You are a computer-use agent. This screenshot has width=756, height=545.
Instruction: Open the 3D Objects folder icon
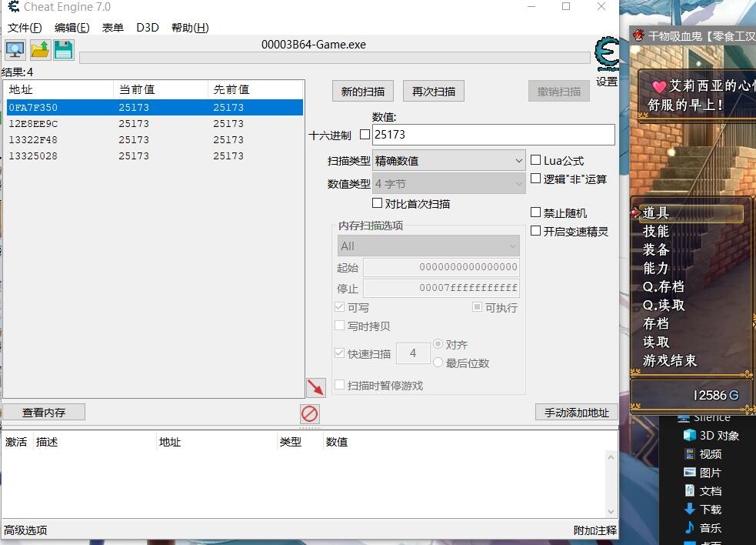(x=689, y=436)
